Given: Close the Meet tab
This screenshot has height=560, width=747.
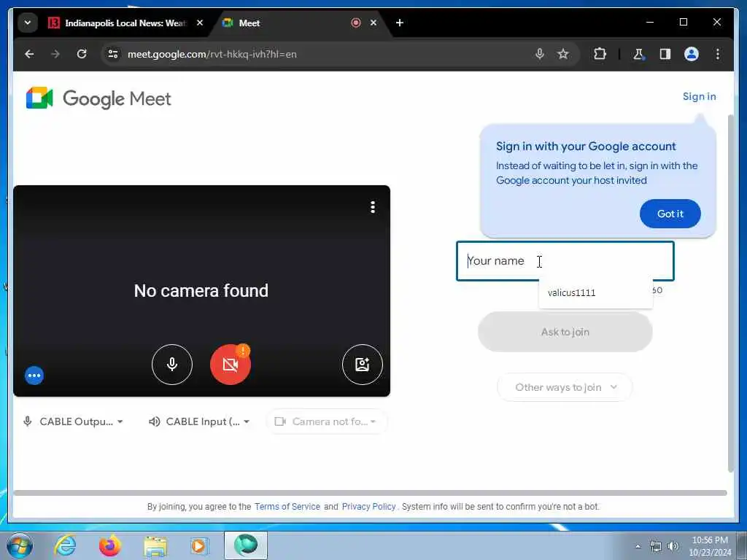Looking at the screenshot, I should (x=373, y=23).
